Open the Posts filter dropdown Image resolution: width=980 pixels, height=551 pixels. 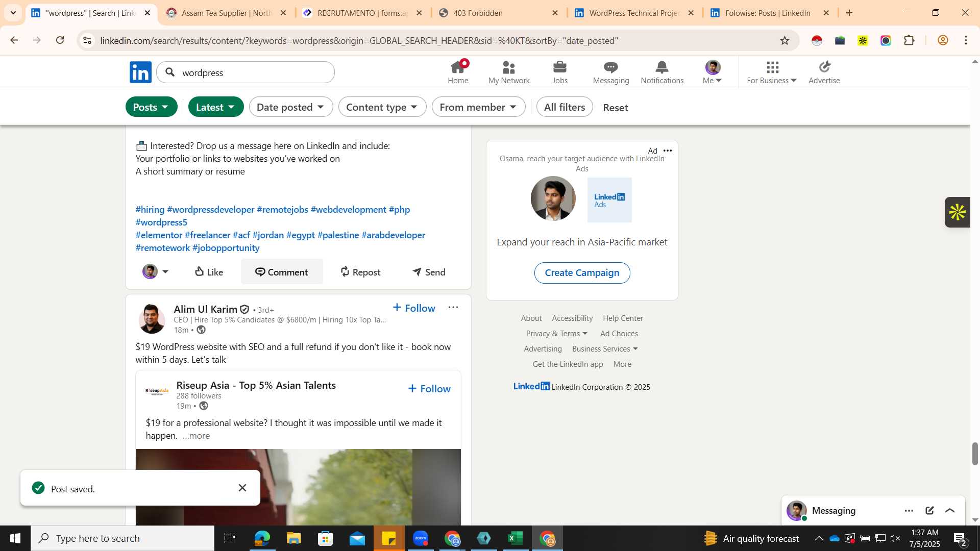tap(151, 107)
